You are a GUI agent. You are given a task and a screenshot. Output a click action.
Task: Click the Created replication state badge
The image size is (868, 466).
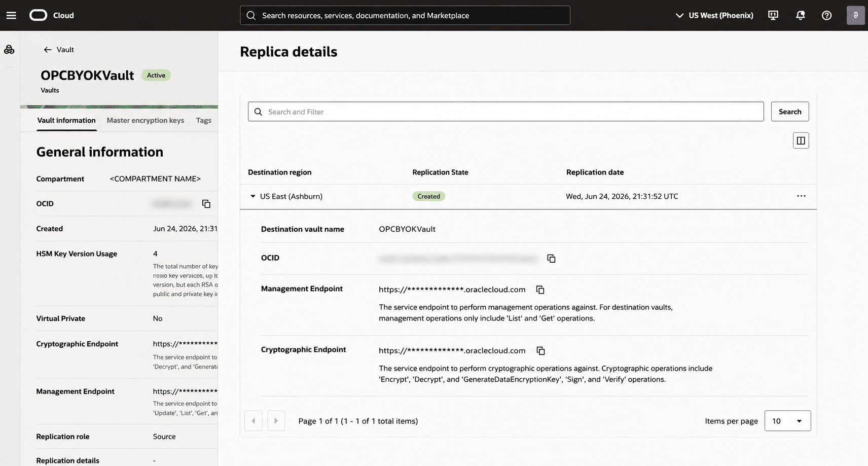(429, 196)
